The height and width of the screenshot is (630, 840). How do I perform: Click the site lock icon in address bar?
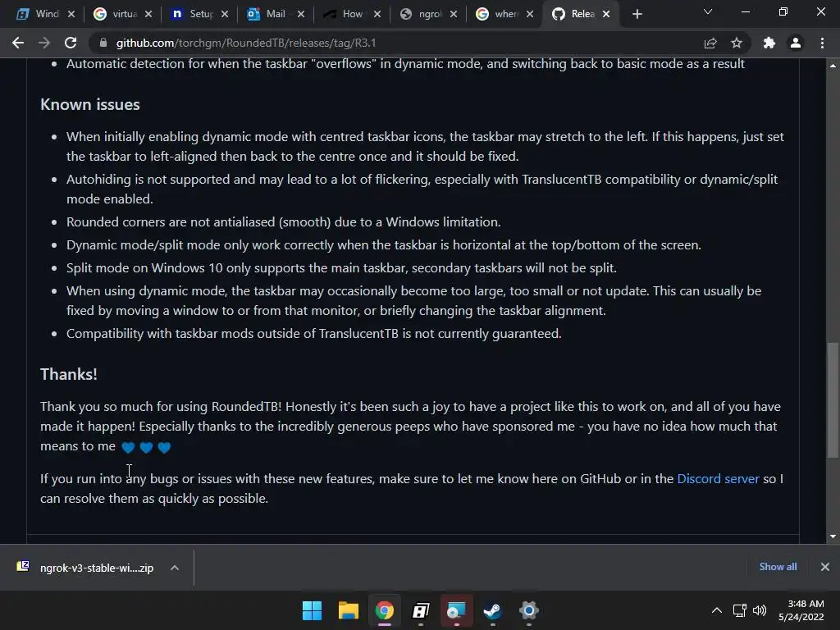click(x=103, y=43)
